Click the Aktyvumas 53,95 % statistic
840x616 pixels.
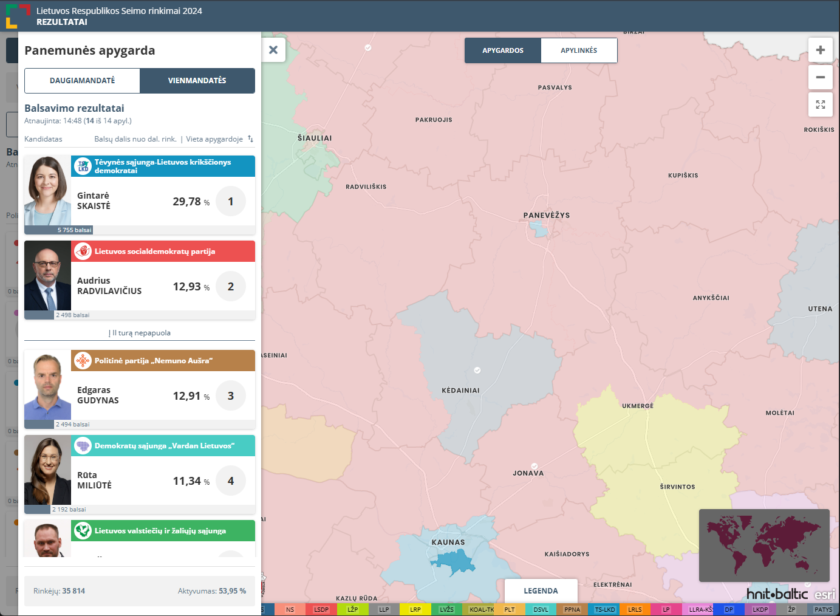[212, 591]
